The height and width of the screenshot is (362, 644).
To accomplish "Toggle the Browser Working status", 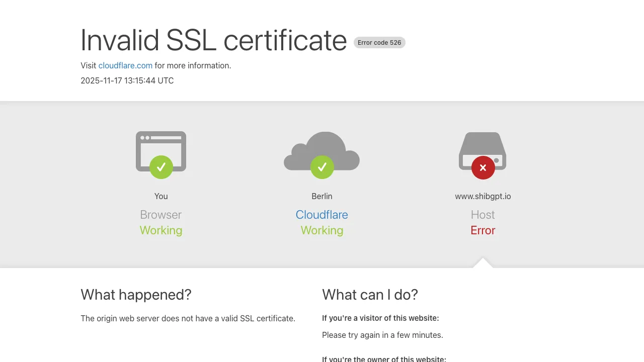I will (161, 230).
